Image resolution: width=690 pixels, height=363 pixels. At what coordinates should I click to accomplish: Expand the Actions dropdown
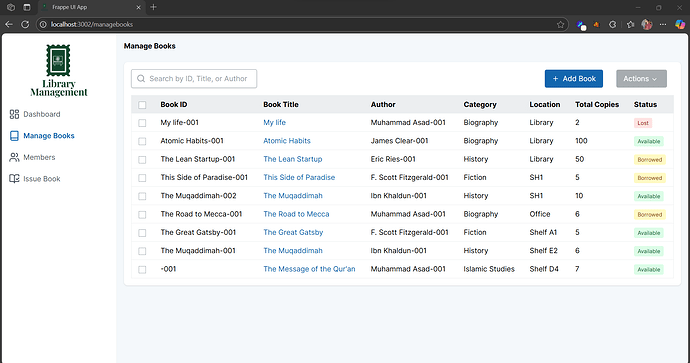pos(641,79)
